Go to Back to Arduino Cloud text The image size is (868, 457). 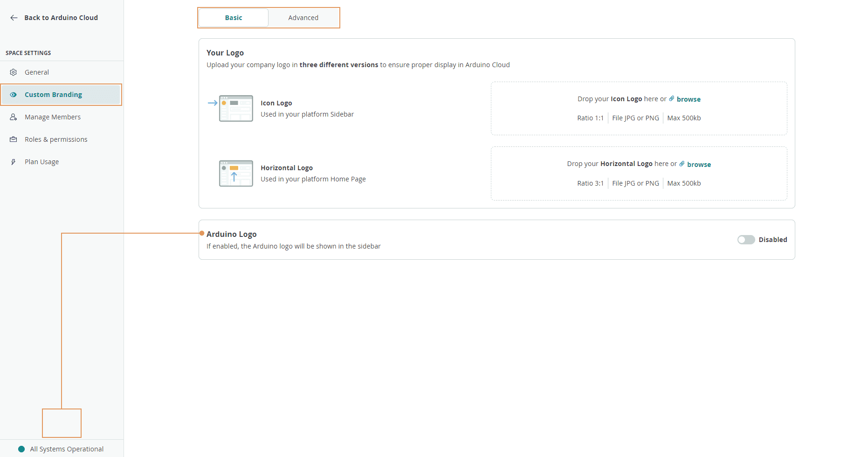tap(61, 18)
